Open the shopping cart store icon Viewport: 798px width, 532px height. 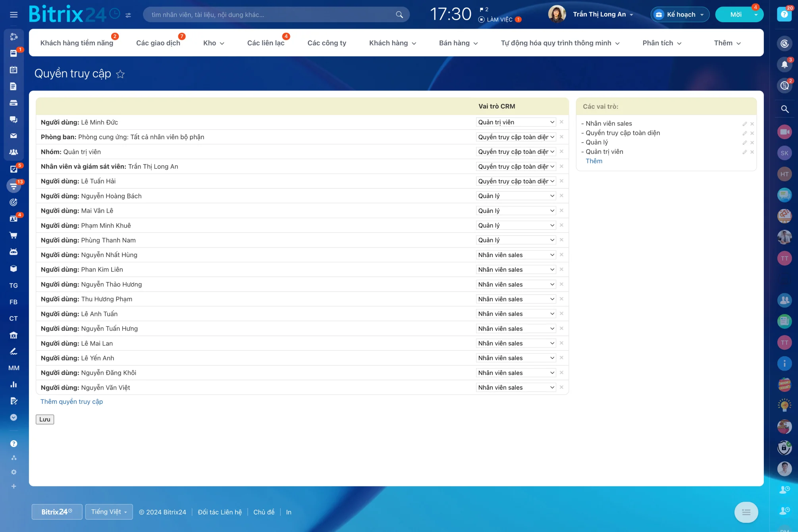(14, 235)
